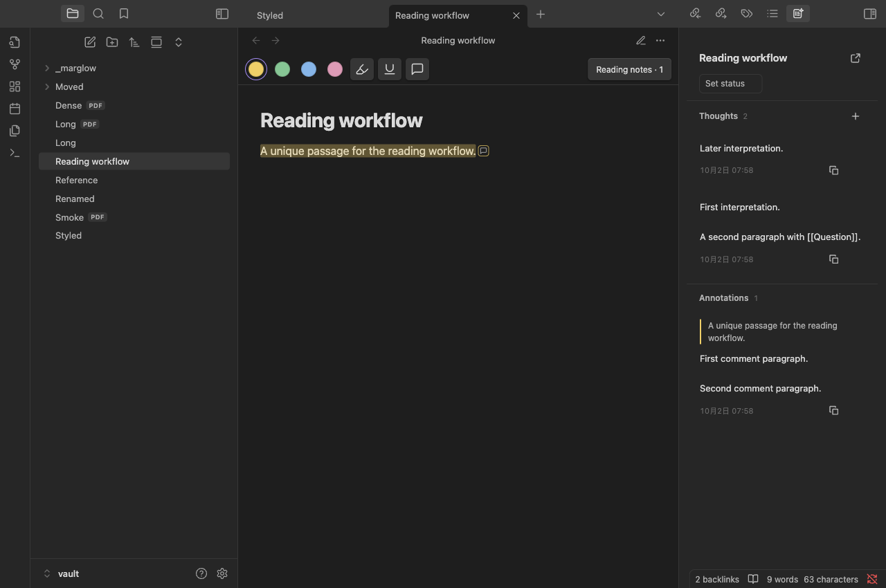Click the Reading notes · 1 button
Image resolution: width=886 pixels, height=588 pixels.
pos(630,69)
